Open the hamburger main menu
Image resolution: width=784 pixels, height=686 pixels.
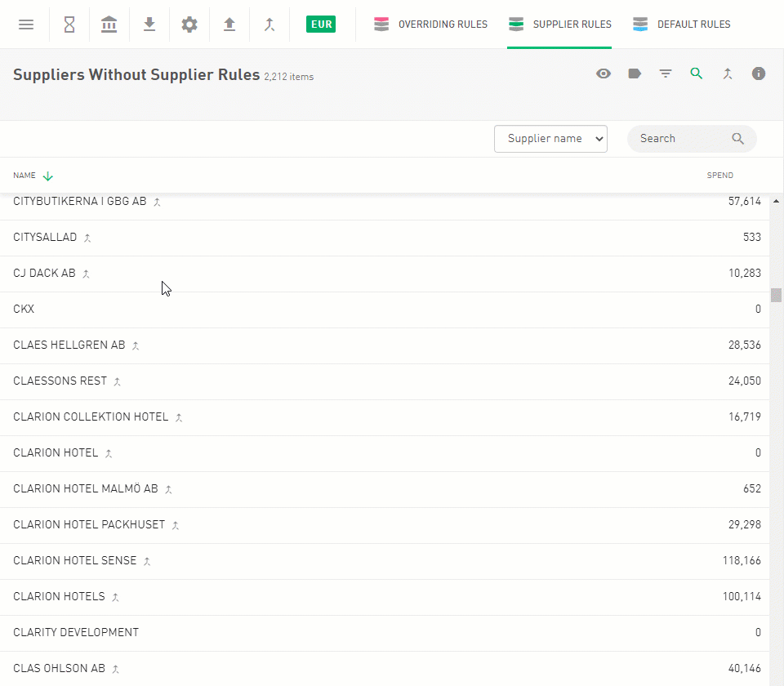point(26,24)
